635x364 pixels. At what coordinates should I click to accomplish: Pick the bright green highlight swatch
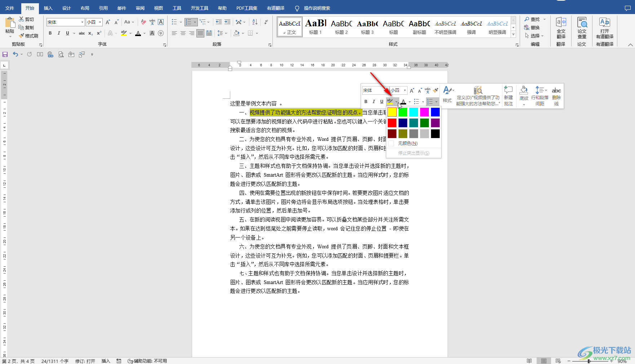[x=403, y=112]
